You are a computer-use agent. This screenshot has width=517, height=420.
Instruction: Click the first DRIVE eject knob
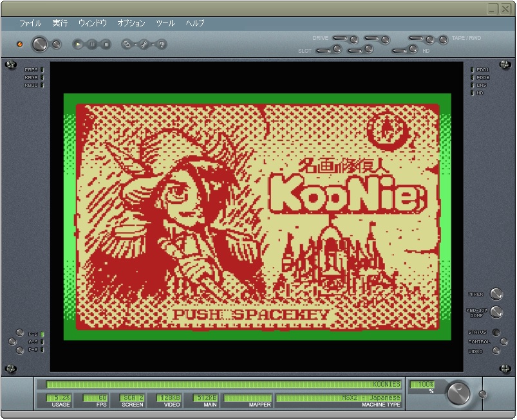point(354,40)
